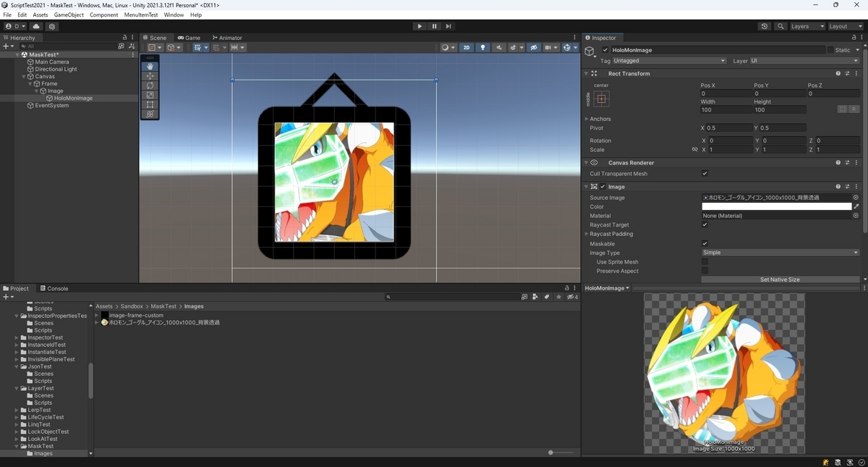This screenshot has width=868, height=467.
Task: Open the Image Type dropdown
Action: click(780, 253)
